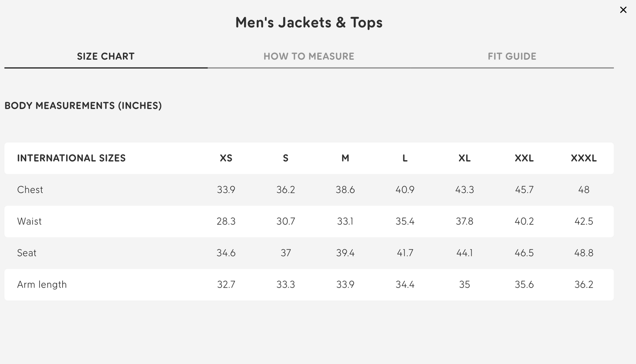636x364 pixels.
Task: Close the size chart dialog
Action: click(623, 10)
